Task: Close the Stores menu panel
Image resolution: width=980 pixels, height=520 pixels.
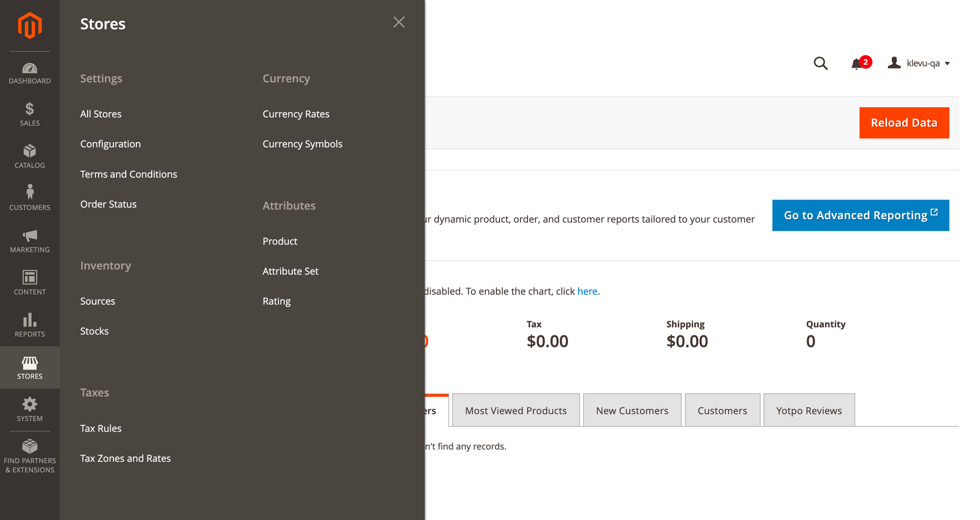Action: 399,22
